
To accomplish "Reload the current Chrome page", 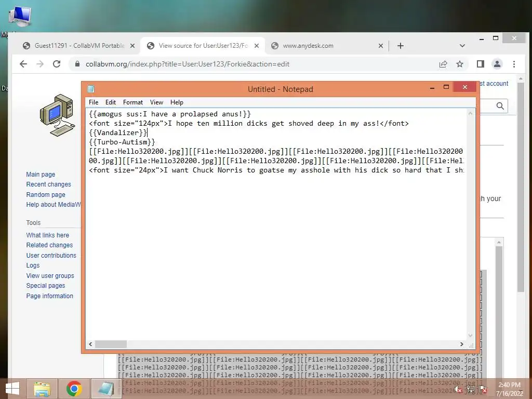I will click(x=57, y=64).
